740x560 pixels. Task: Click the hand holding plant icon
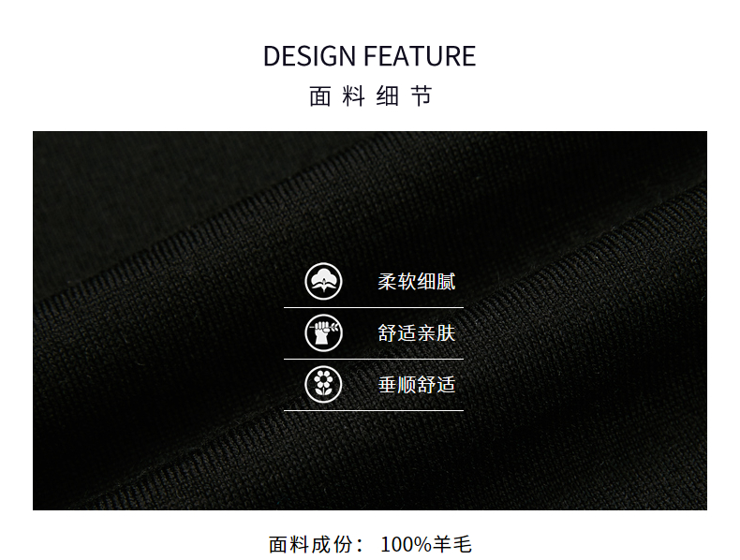point(323,333)
